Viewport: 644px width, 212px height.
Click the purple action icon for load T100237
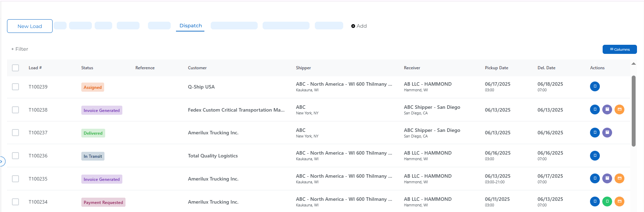click(607, 133)
